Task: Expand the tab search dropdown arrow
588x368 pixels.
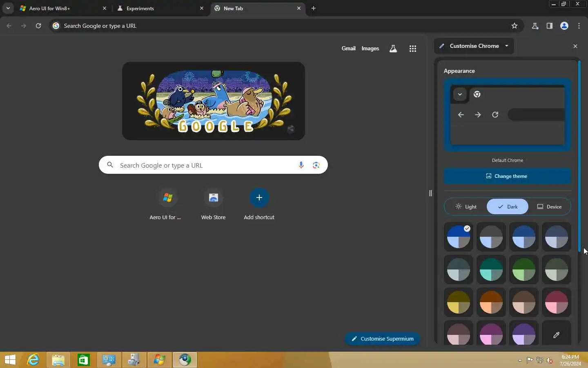Action: click(8, 8)
